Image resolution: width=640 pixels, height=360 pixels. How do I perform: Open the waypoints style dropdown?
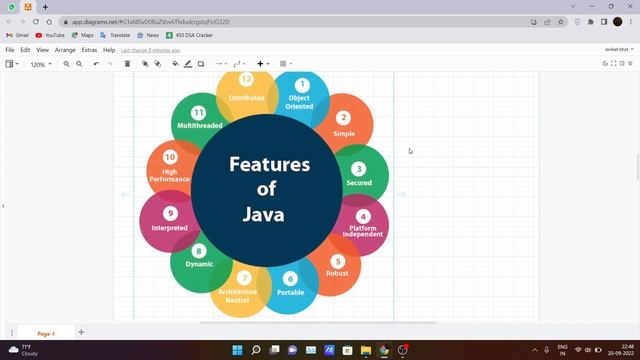(240, 64)
